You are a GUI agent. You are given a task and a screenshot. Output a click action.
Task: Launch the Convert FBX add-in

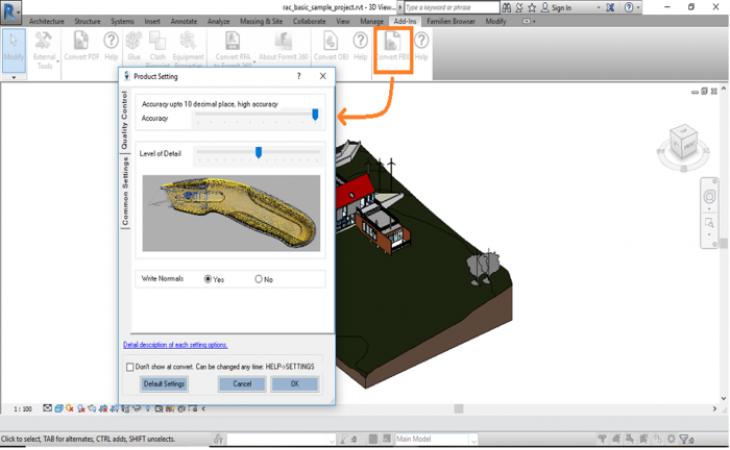pyautogui.click(x=392, y=46)
